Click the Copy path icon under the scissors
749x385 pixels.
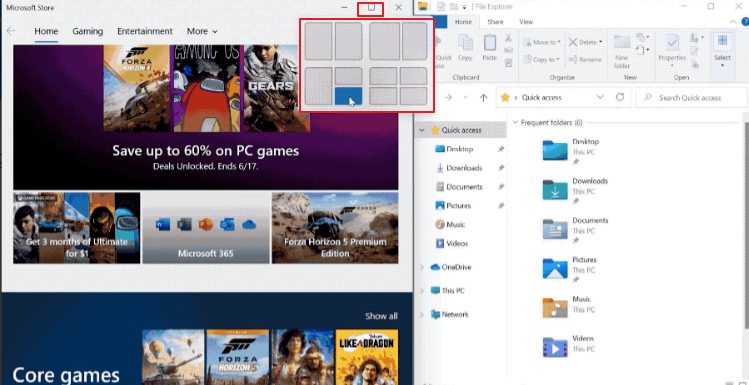[x=508, y=50]
